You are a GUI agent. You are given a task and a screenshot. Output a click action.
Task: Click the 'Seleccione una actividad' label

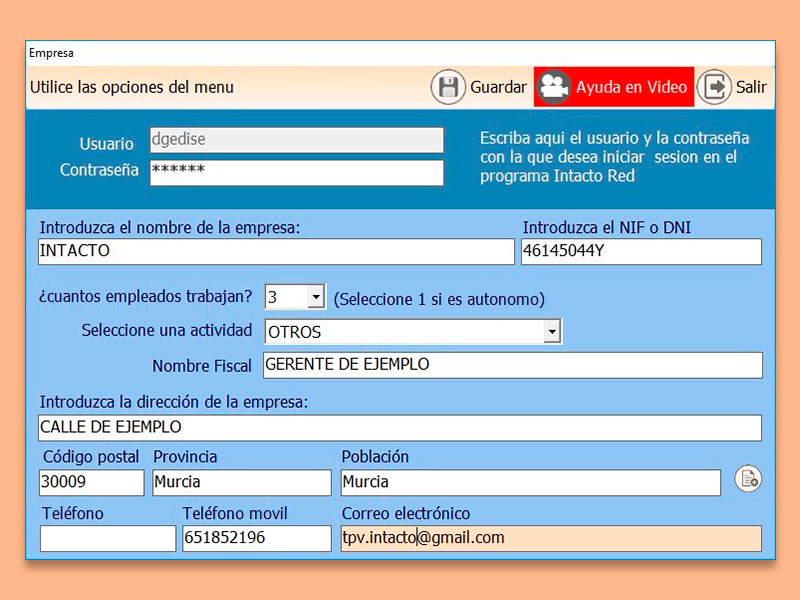point(167,330)
